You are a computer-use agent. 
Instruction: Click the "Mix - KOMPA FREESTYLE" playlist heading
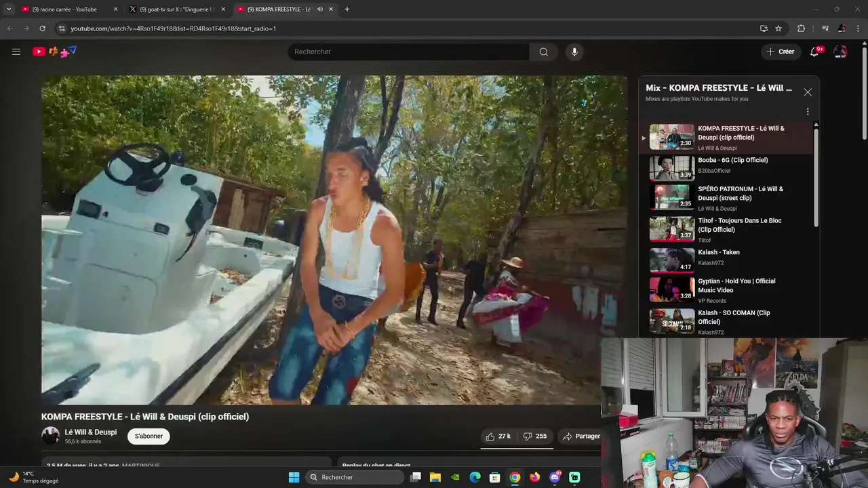click(719, 88)
